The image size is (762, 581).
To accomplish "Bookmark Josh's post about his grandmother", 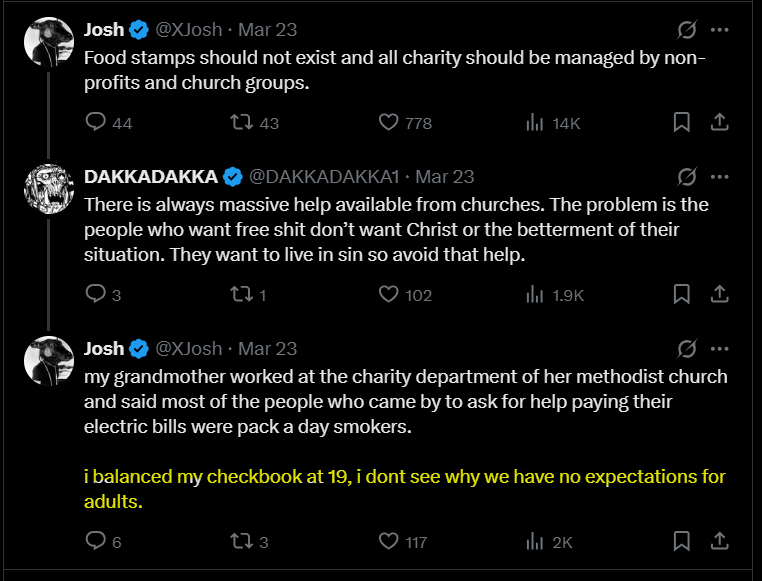I will click(681, 541).
